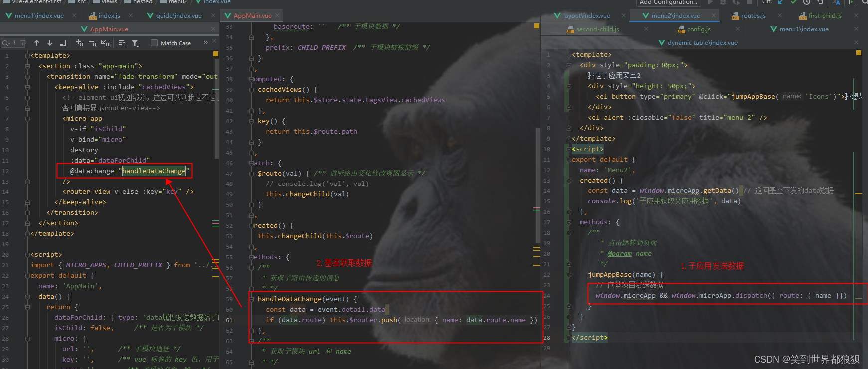Open Git history clock icon
The height and width of the screenshot is (369, 868).
click(x=807, y=2)
